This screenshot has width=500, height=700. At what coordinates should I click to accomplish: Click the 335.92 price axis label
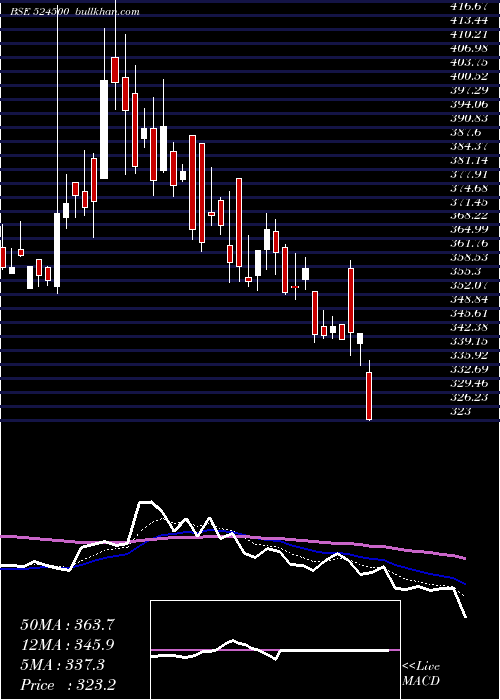[470, 356]
